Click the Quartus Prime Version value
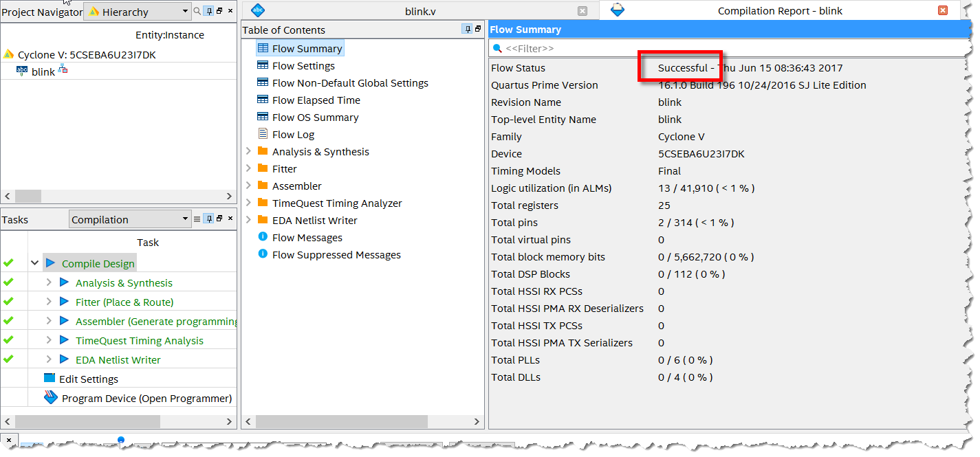This screenshot has height=457, width=980. [762, 85]
